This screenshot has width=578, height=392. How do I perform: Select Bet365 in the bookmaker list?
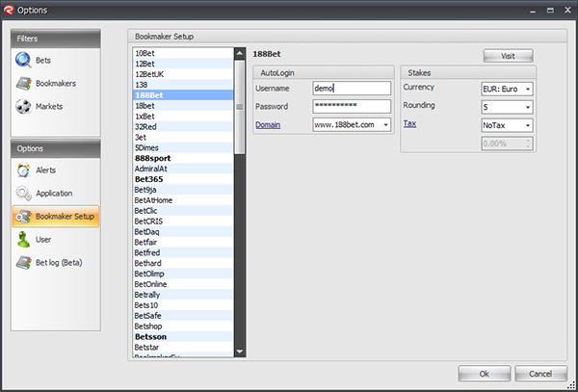[183, 179]
